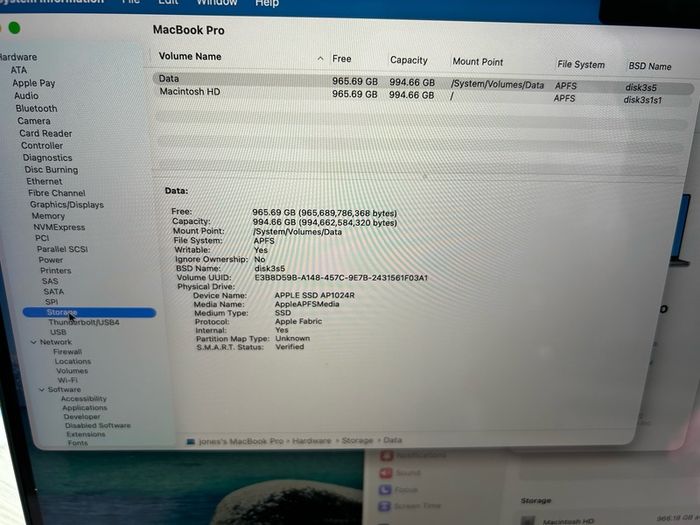Select Printers in the sidebar
Image resolution: width=700 pixels, height=525 pixels.
tap(55, 271)
